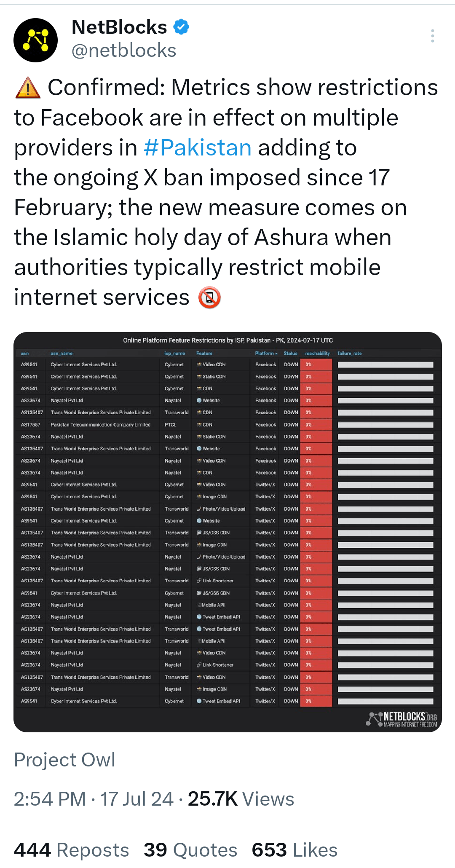Click the no mobile phones emoji
This screenshot has width=455, height=868.
click(210, 298)
